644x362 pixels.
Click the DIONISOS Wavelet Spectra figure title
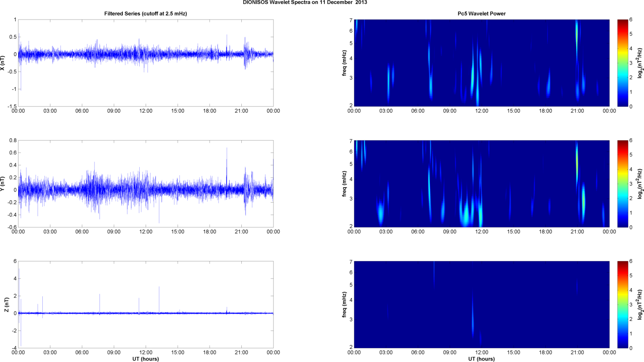305,3
